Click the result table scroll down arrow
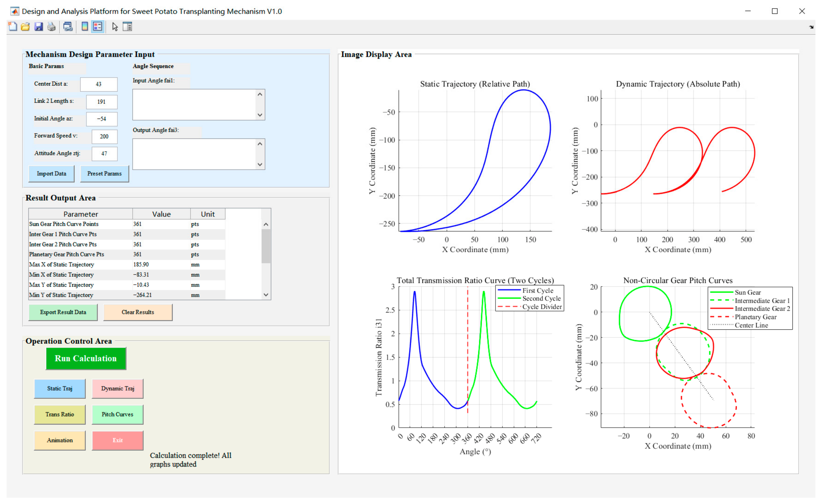The height and width of the screenshot is (504, 821). click(x=266, y=295)
